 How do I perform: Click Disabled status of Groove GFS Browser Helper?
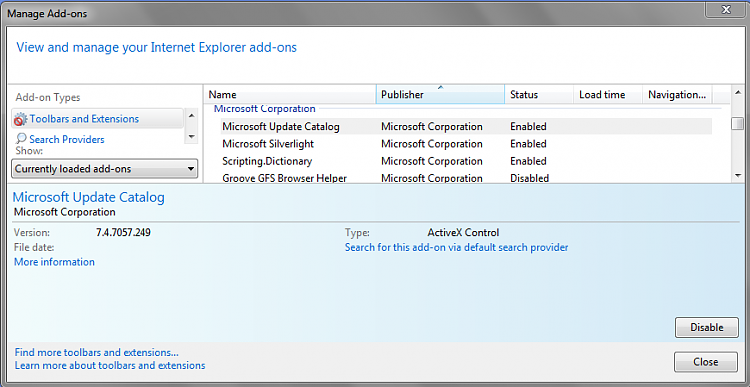coord(529,178)
